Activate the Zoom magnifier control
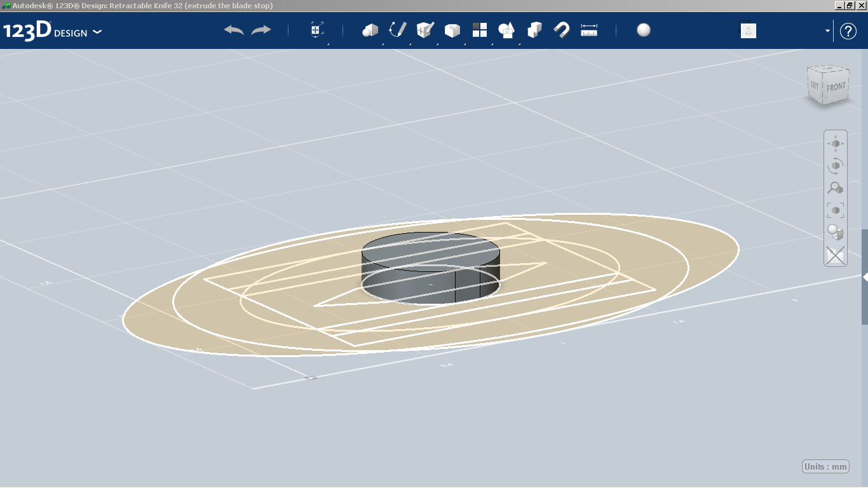The height and width of the screenshot is (488, 868). click(835, 187)
